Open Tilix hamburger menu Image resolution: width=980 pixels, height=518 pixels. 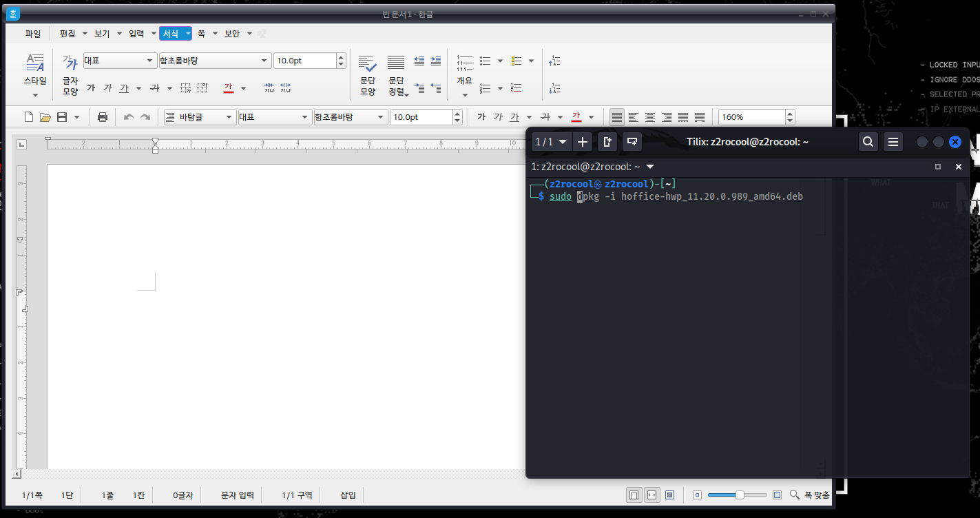[x=893, y=142]
